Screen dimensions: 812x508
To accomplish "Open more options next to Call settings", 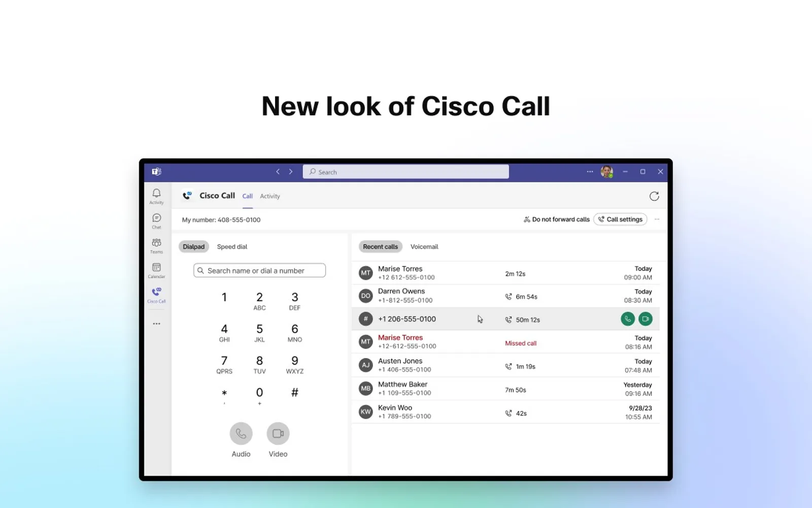I will point(657,219).
